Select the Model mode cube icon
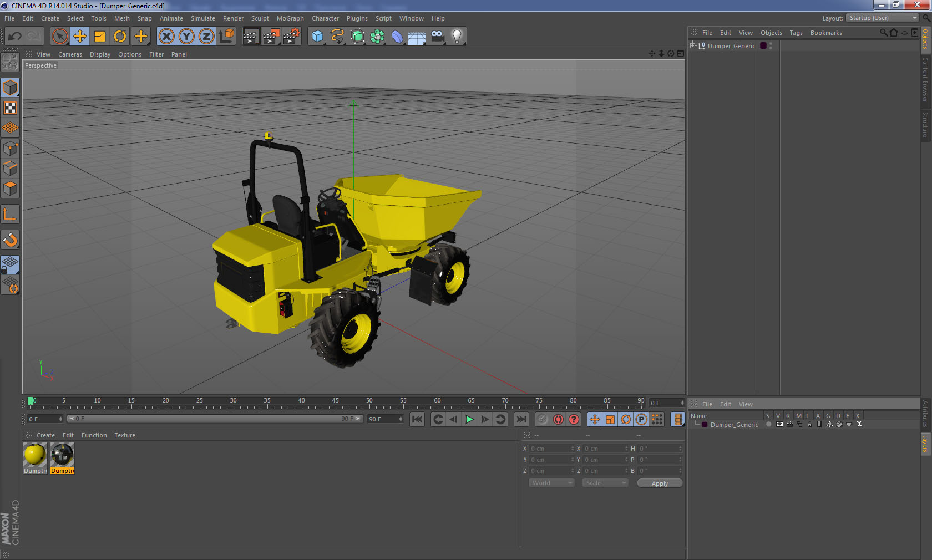The image size is (932, 560). 10,88
